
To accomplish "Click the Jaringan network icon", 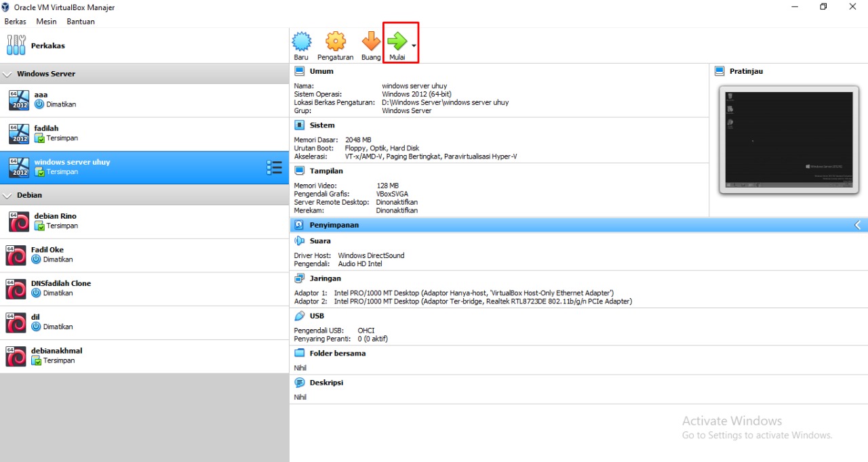I will point(300,278).
